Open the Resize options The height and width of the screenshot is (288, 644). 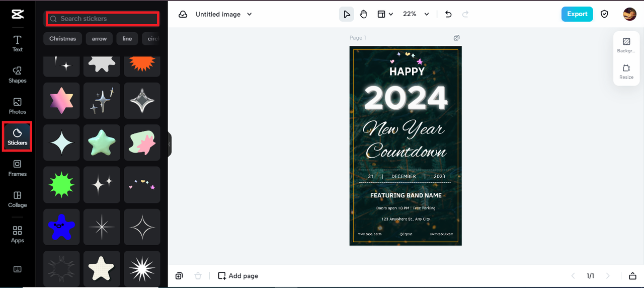pyautogui.click(x=626, y=72)
